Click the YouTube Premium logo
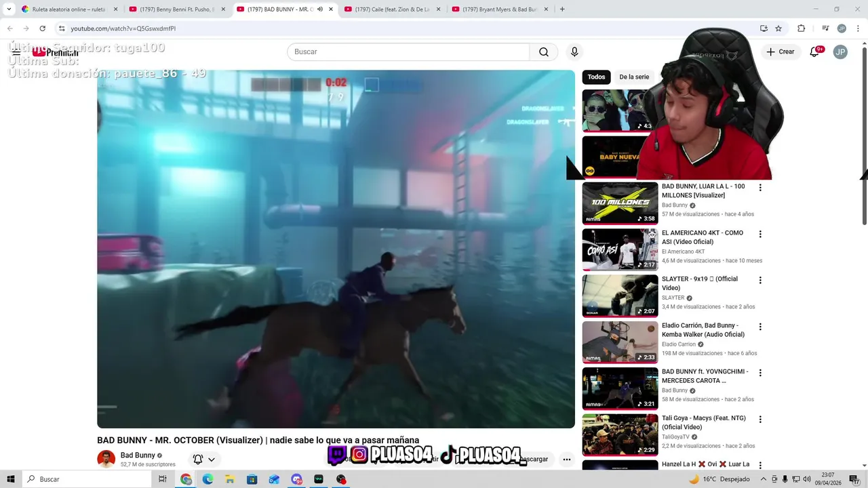868x488 pixels. [x=55, y=52]
